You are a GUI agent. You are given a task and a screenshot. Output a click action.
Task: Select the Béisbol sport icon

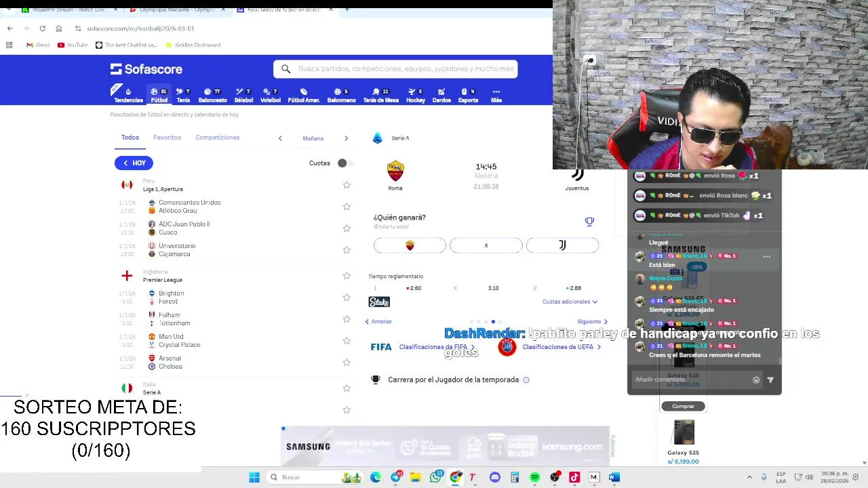pyautogui.click(x=243, y=95)
